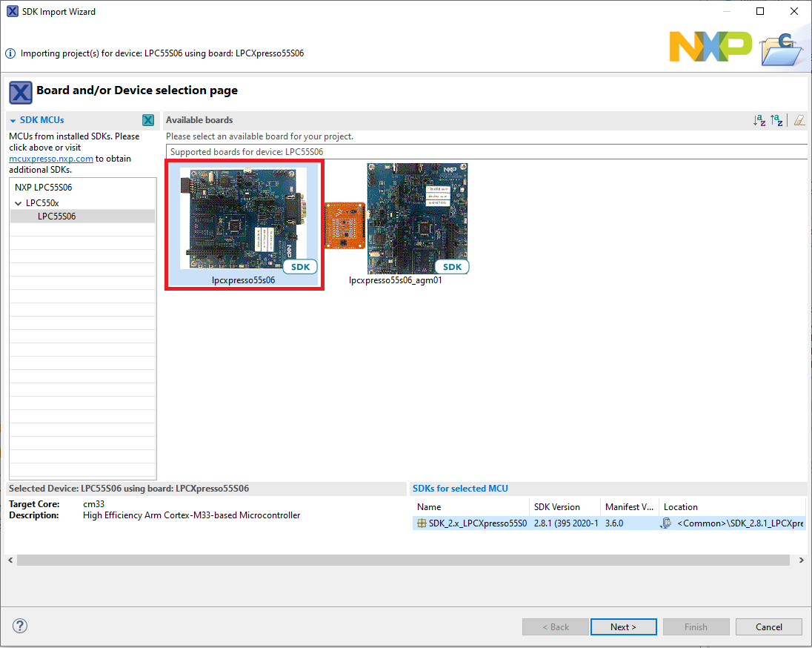The width and height of the screenshot is (812, 648).
Task: Collapse the SDK MCUs section arrow
Action: [13, 120]
